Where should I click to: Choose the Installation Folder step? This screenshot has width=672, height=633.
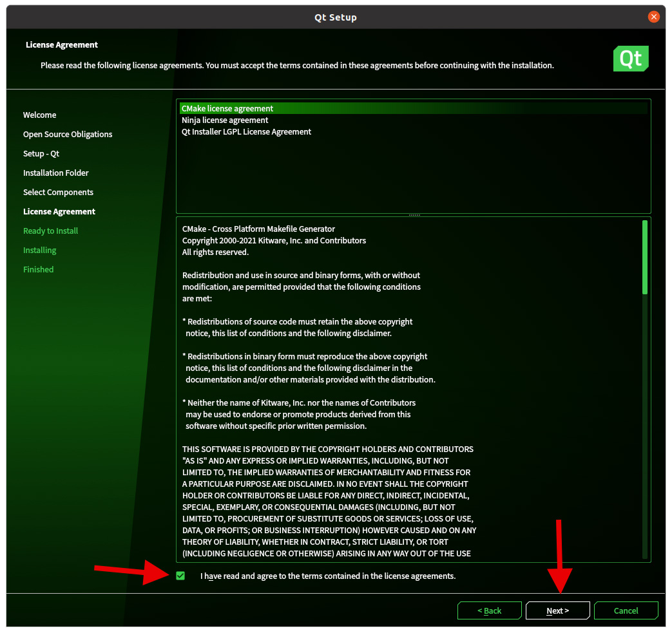pyautogui.click(x=56, y=173)
